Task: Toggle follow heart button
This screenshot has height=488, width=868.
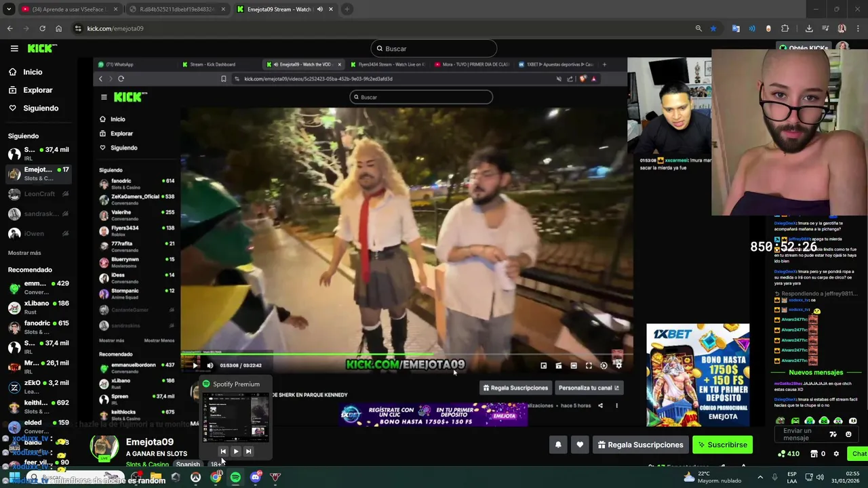Action: (580, 445)
